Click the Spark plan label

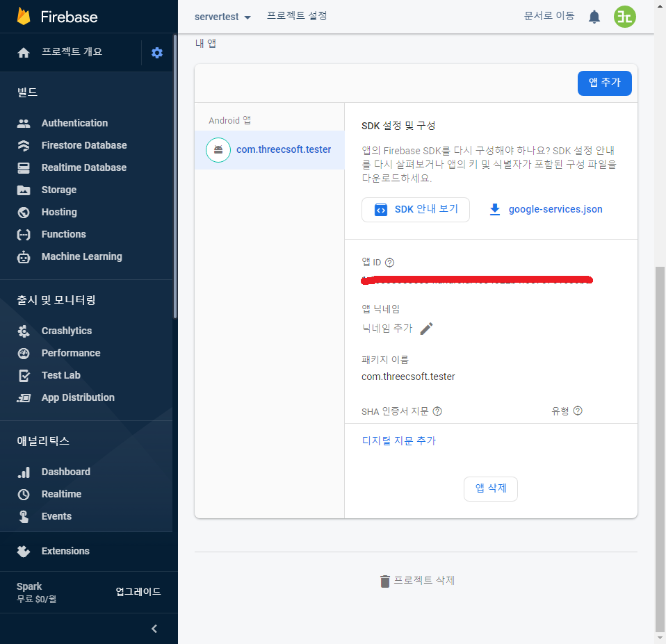click(x=29, y=586)
